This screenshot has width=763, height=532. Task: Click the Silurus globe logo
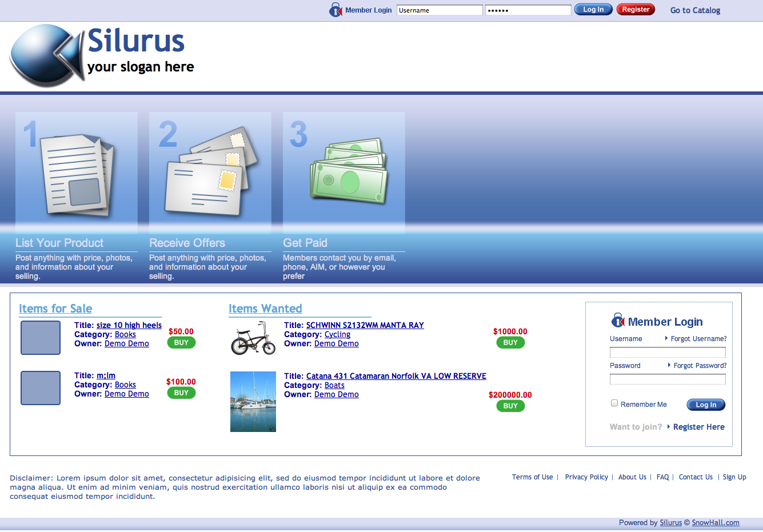click(43, 55)
